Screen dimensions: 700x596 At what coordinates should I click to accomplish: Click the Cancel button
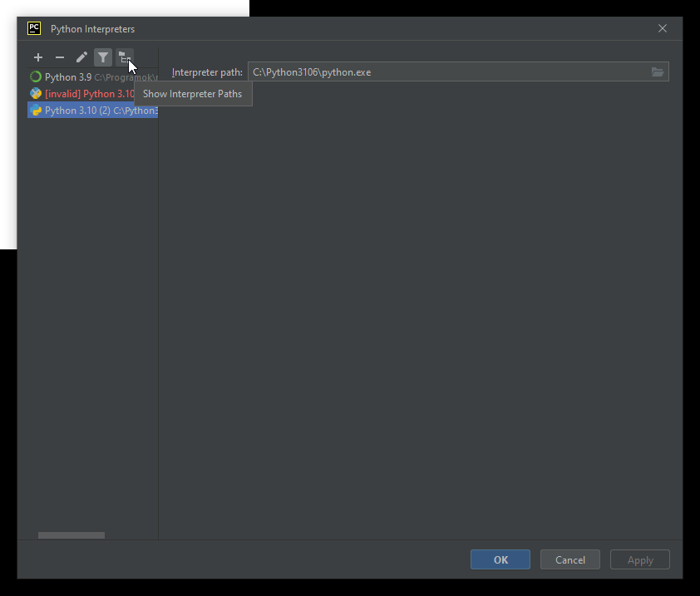click(x=570, y=559)
